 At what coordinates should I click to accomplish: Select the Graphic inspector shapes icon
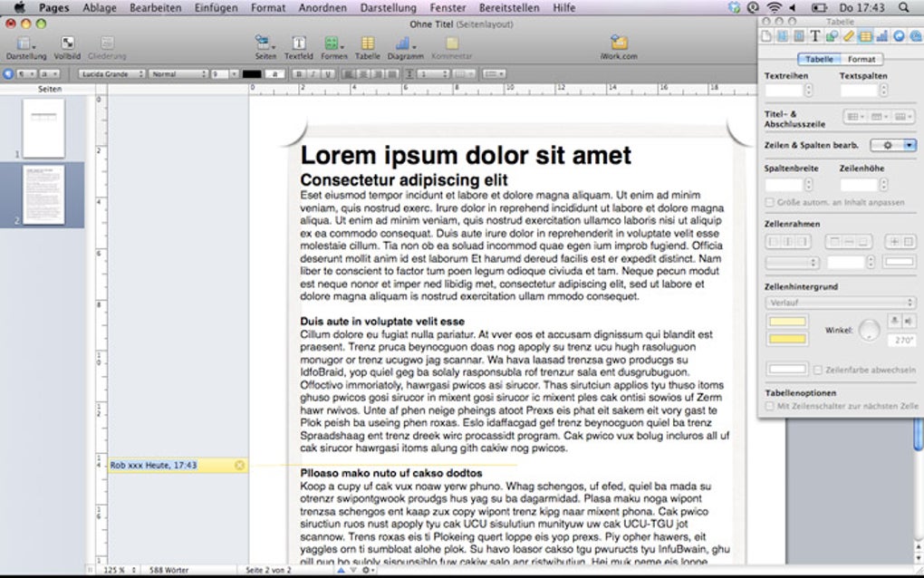[832, 36]
